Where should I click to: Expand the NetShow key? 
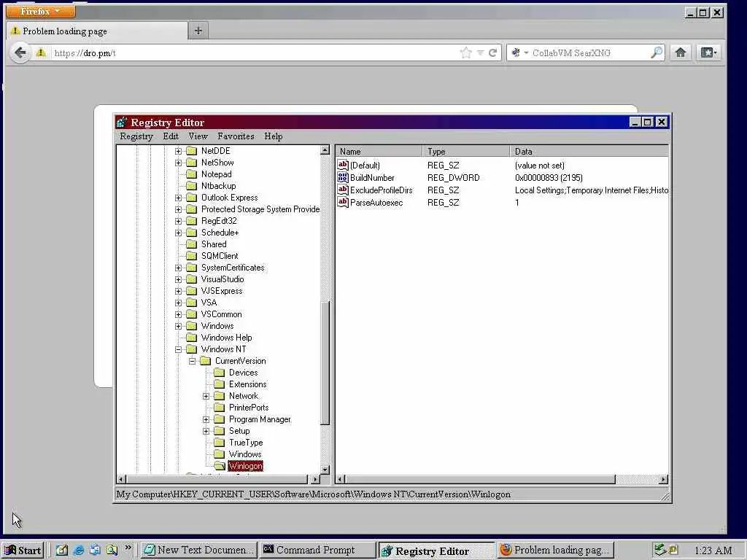[x=178, y=163]
